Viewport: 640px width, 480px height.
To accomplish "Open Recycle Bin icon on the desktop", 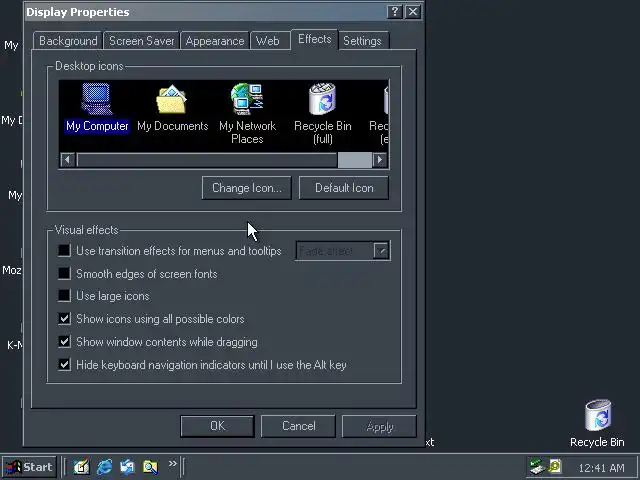I will click(x=597, y=423).
